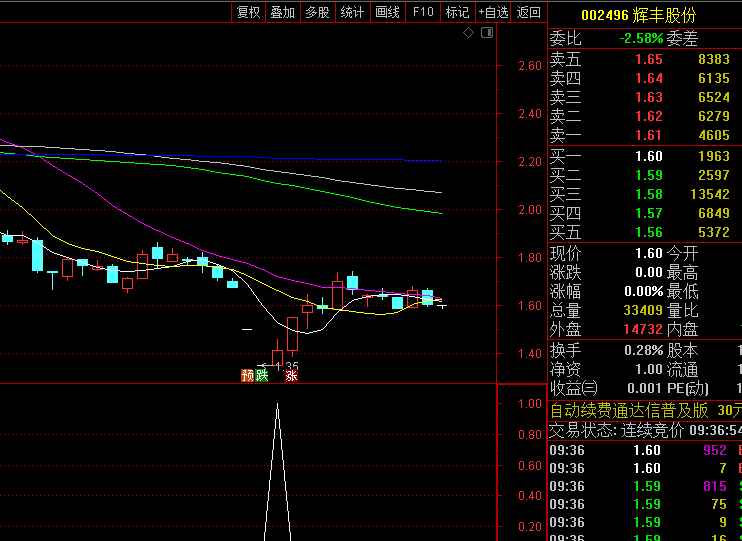Click the 标记 mark button

pyautogui.click(x=457, y=12)
